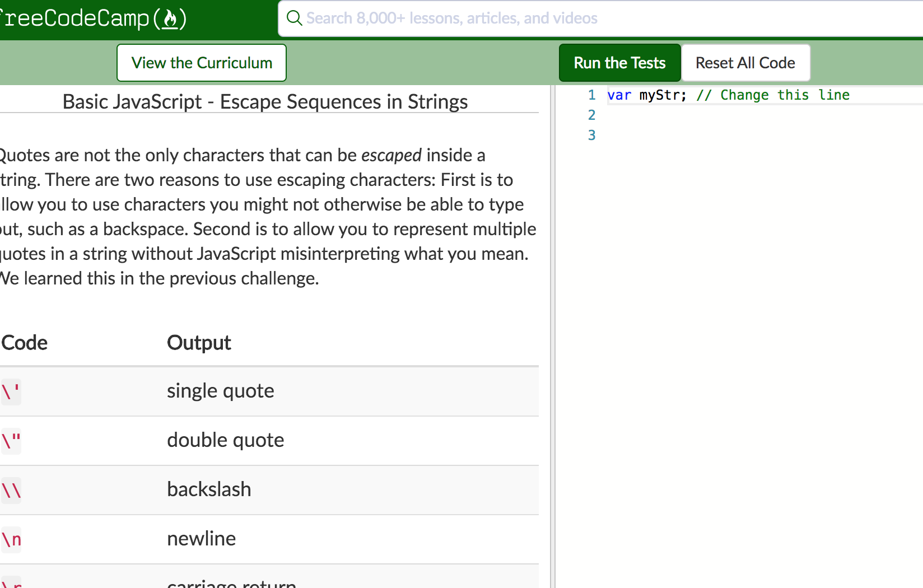Click the 'backslash' output cell
The height and width of the screenshot is (588, 923).
pos(209,489)
